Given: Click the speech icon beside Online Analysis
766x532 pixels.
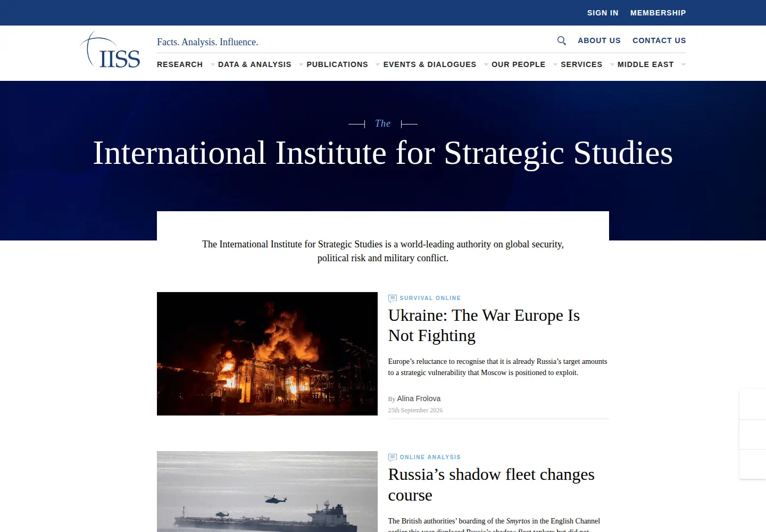Looking at the screenshot, I should click(393, 458).
